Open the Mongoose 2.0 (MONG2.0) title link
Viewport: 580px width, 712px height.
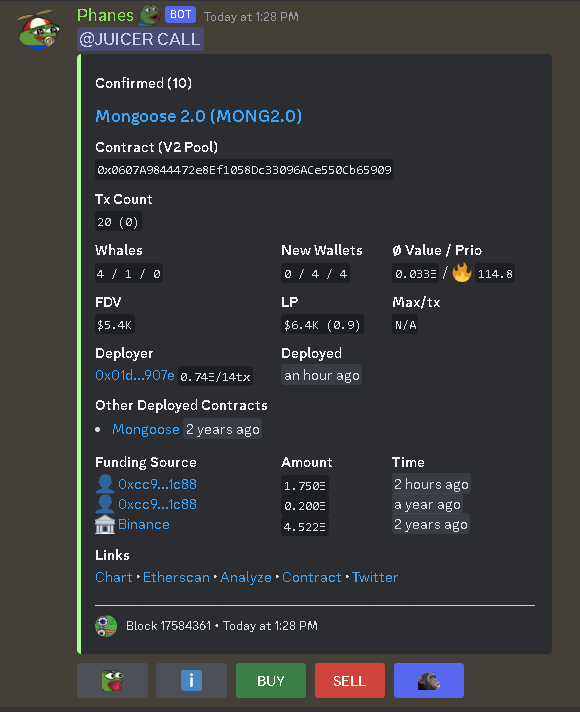pyautogui.click(x=198, y=116)
